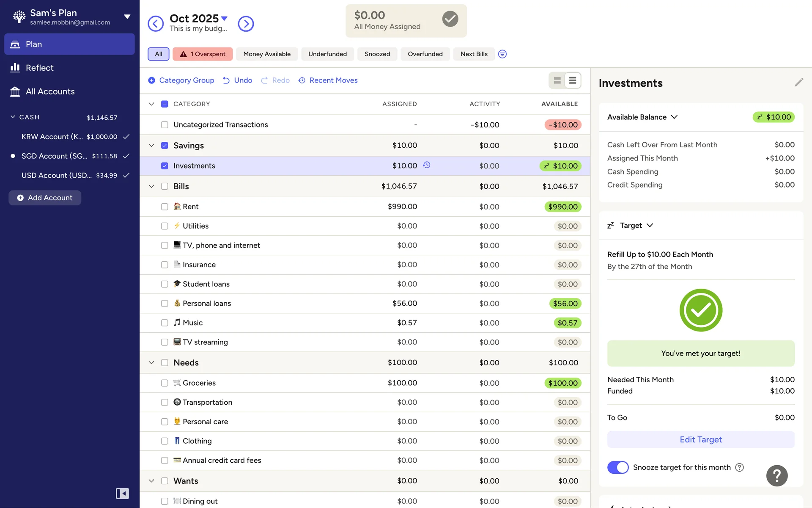Collapse the sidebar with bottom-left icon
The width and height of the screenshot is (812, 508).
point(122,494)
